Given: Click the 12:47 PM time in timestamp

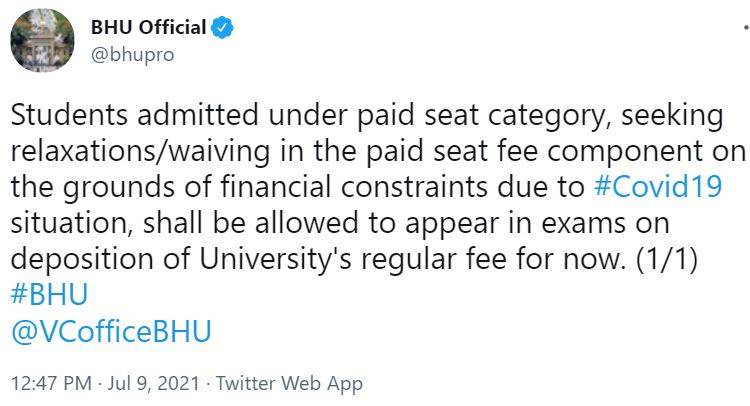Looking at the screenshot, I should point(46,383).
